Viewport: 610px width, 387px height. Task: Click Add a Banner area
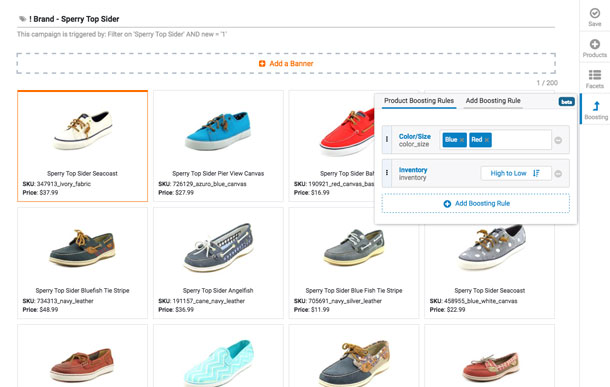pos(286,63)
